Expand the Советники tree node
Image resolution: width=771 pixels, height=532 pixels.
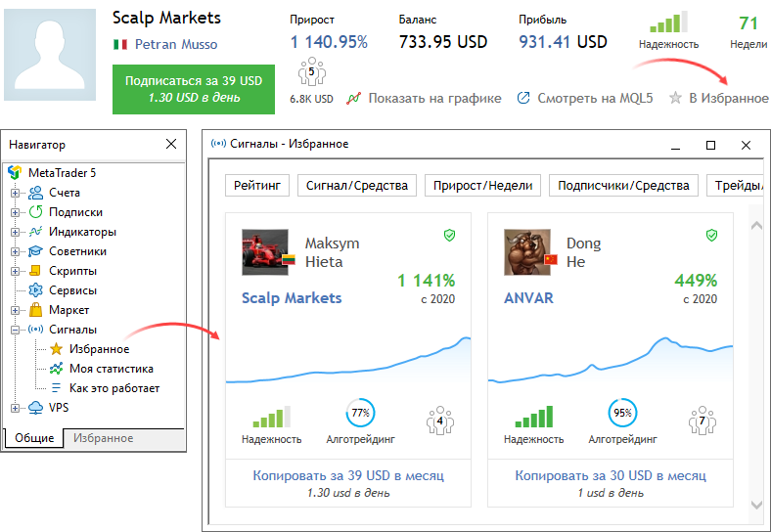pyautogui.click(x=16, y=251)
